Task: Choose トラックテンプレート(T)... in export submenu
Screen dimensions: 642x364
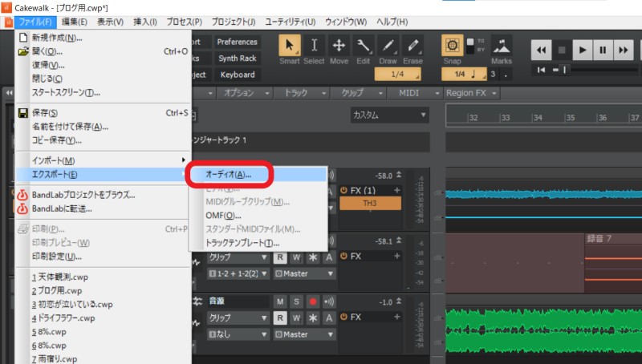Action: (x=258, y=243)
